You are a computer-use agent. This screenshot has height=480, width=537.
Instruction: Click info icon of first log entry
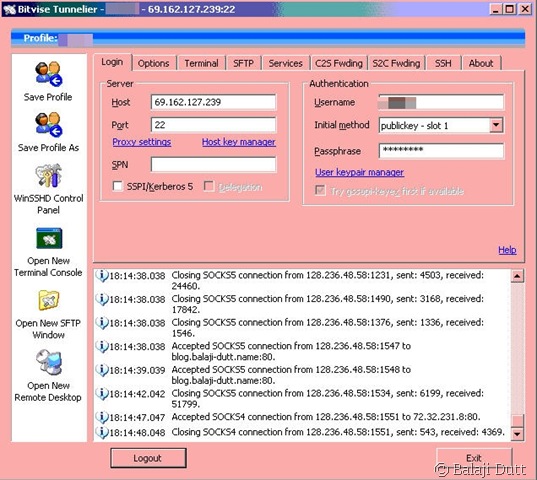102,275
